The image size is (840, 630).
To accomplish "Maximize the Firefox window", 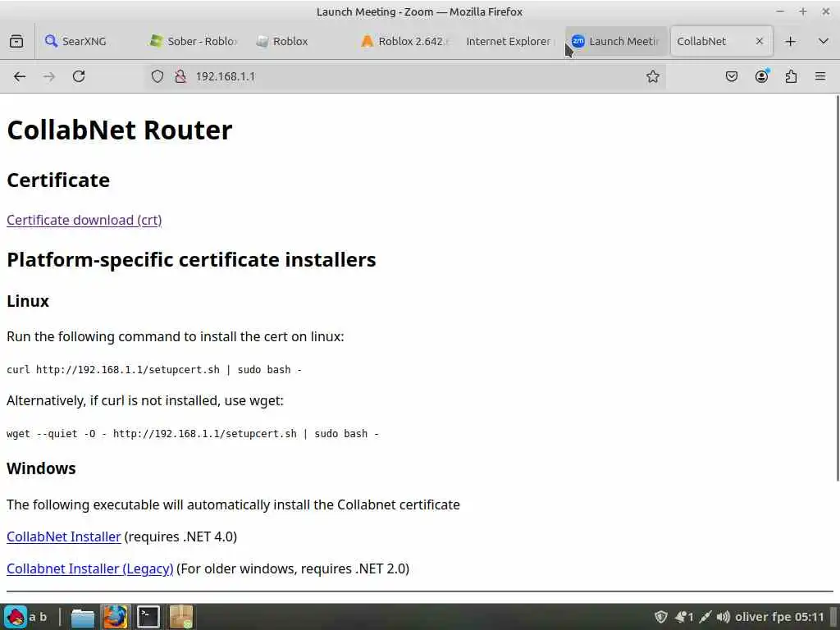I will pos(802,11).
